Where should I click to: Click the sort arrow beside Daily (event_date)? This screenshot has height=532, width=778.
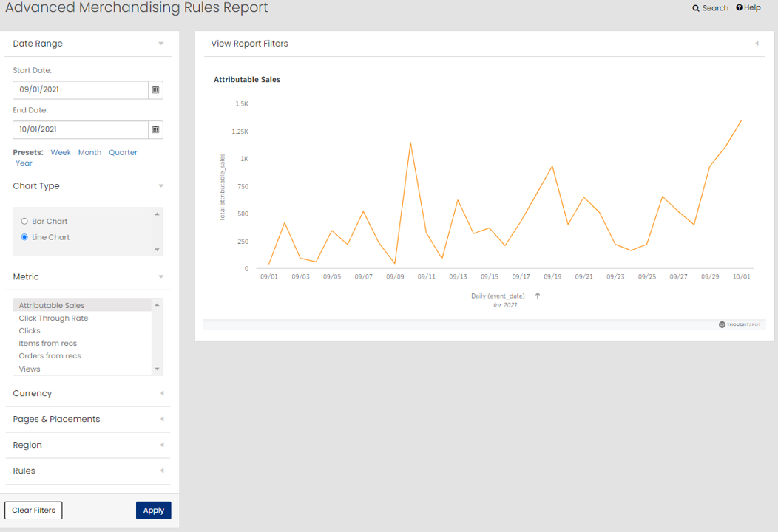coord(538,296)
